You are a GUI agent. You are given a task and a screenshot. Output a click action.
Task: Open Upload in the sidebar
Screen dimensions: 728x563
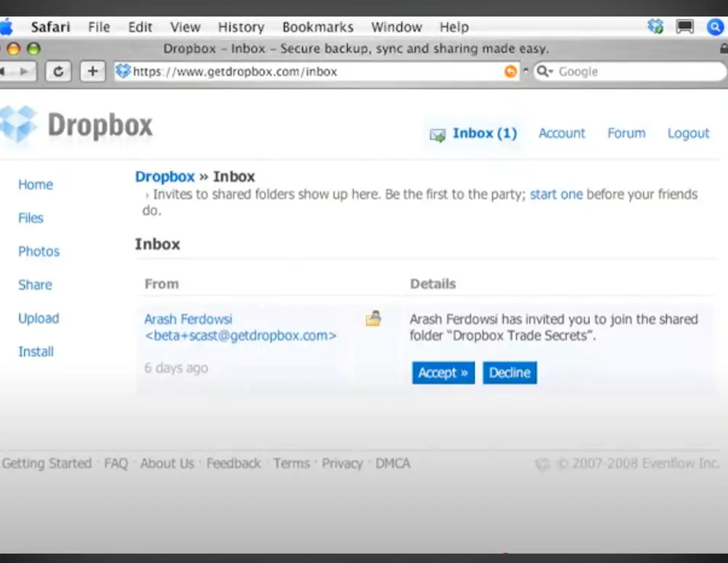tap(38, 319)
